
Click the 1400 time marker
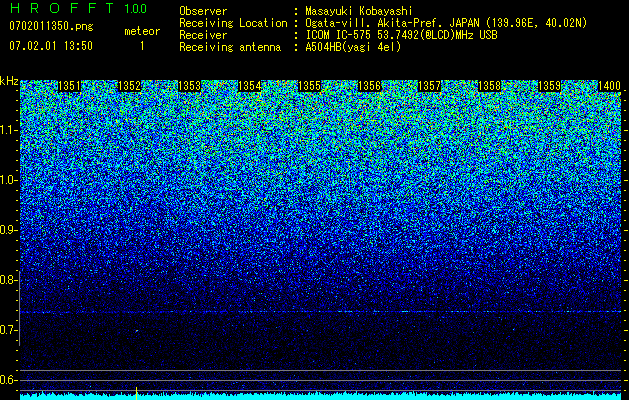point(609,86)
